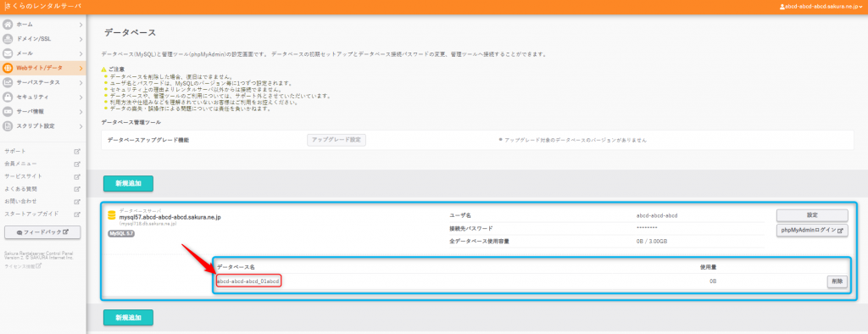
Task: Click the サーバステータス icon in sidebar
Action: pos(8,82)
